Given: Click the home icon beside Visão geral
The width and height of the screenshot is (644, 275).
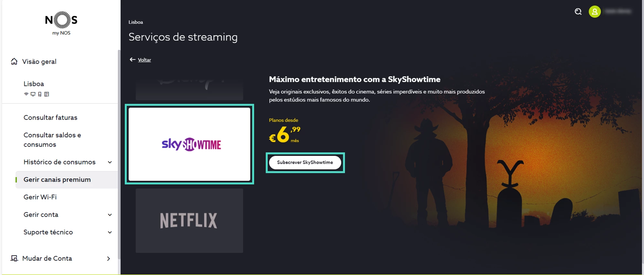Looking at the screenshot, I should [14, 61].
